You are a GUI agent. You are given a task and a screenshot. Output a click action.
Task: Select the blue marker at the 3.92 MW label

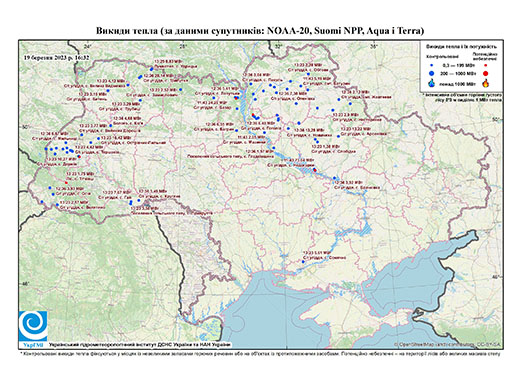click(334, 178)
